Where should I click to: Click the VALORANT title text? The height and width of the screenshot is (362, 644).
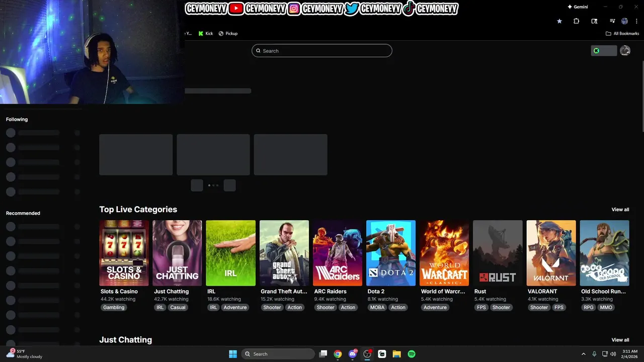[x=542, y=292]
